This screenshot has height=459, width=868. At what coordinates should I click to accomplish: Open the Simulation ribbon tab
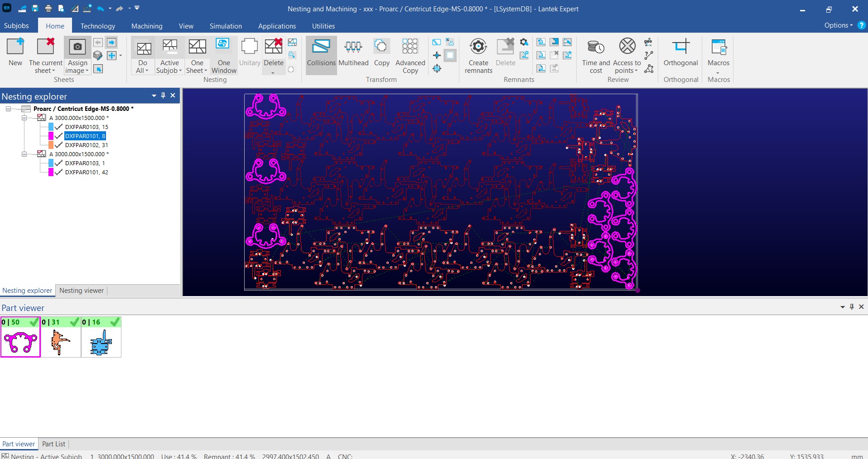(x=226, y=26)
